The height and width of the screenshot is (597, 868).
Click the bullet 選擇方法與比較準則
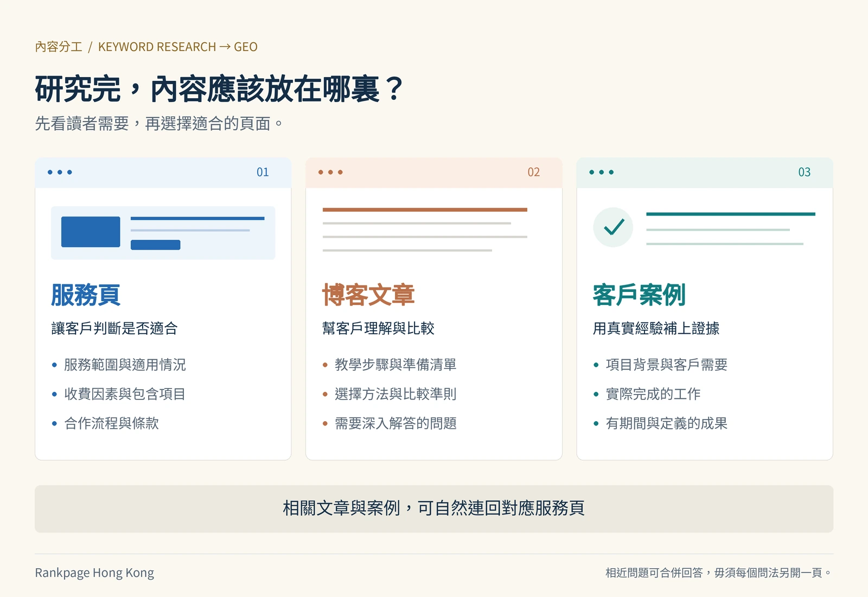(x=390, y=394)
